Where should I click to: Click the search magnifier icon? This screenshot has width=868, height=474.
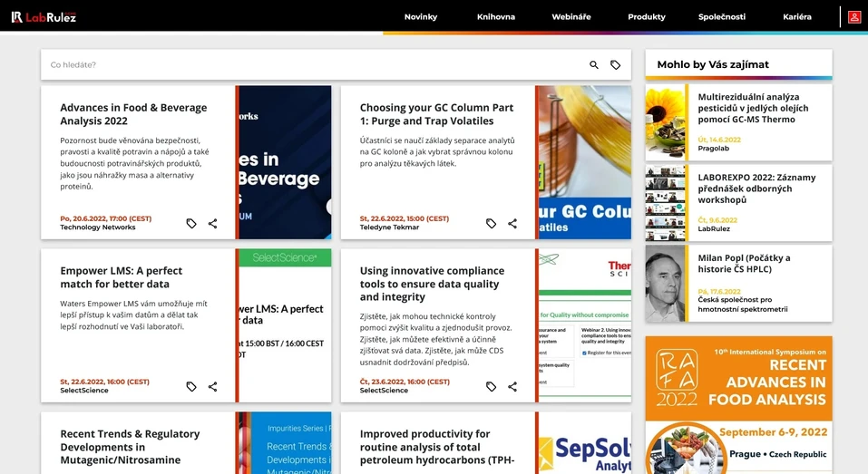coord(594,65)
